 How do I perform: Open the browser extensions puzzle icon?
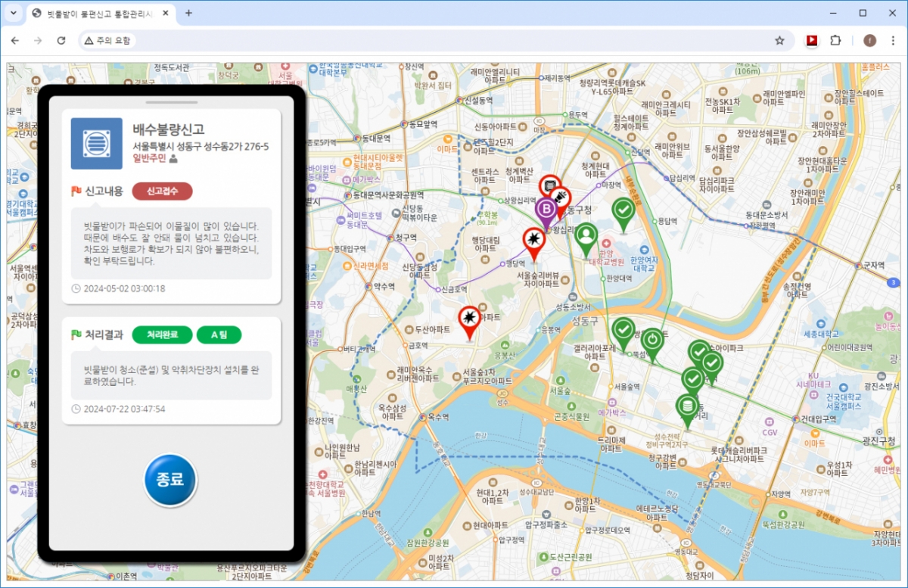(x=836, y=40)
